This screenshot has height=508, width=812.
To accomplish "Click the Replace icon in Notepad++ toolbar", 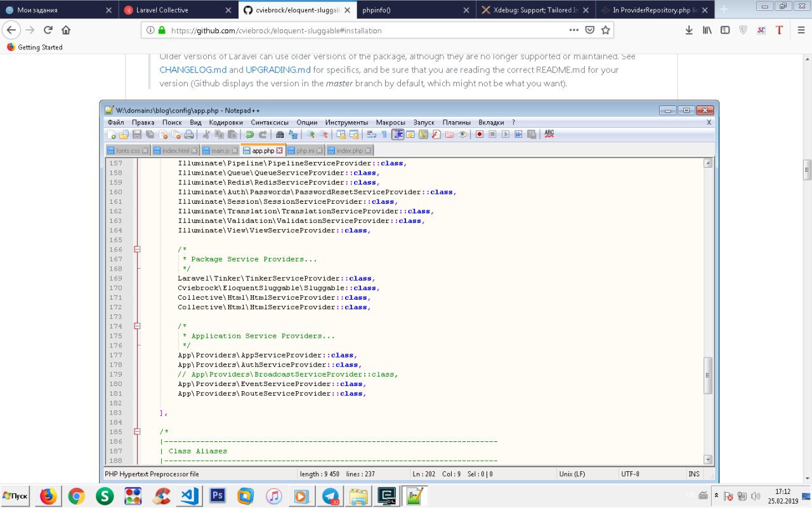I will point(293,134).
